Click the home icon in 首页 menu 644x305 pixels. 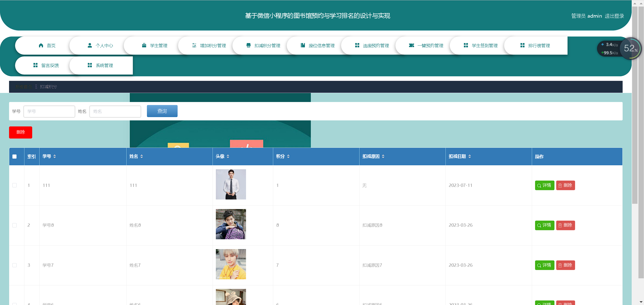[x=41, y=45]
